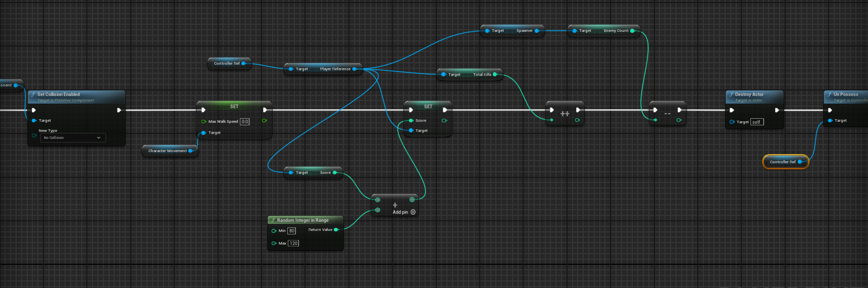
Task: Click Target pin on Score SET node
Action: coord(411,130)
